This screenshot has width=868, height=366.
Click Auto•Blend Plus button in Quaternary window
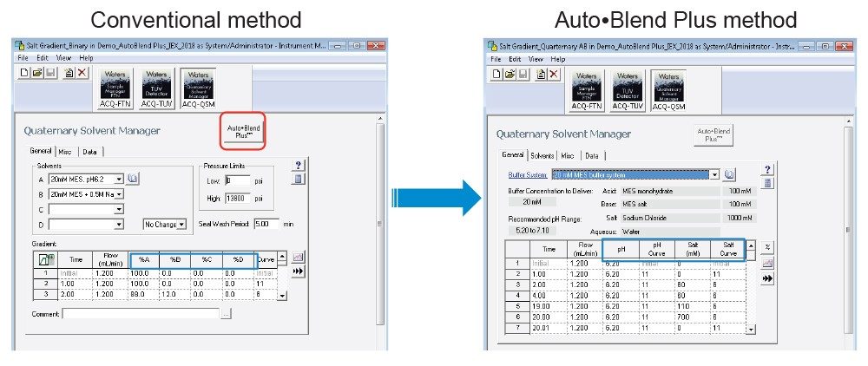(x=713, y=135)
